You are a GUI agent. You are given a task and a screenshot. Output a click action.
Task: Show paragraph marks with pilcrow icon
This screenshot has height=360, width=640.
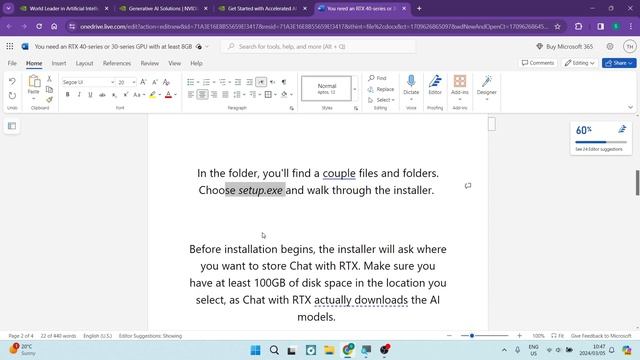click(x=284, y=82)
